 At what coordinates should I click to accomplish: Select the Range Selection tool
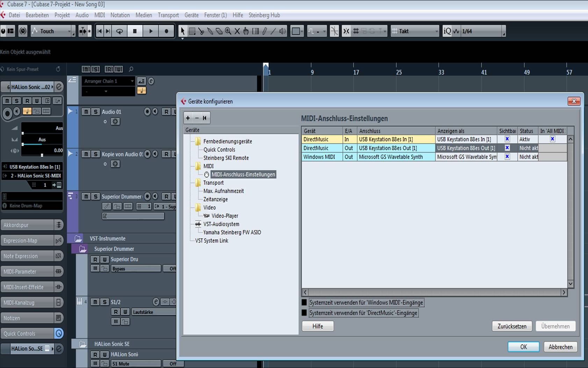point(192,31)
